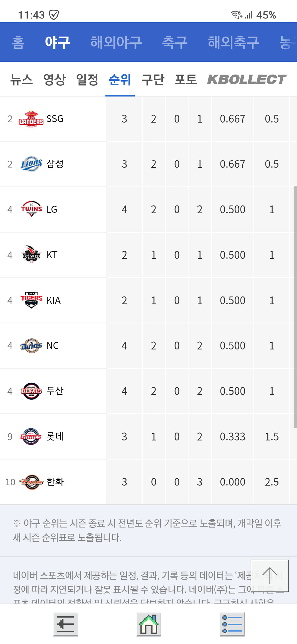The height and width of the screenshot is (644, 297).
Task: Tap the KBOLLECT link
Action: [x=247, y=80]
